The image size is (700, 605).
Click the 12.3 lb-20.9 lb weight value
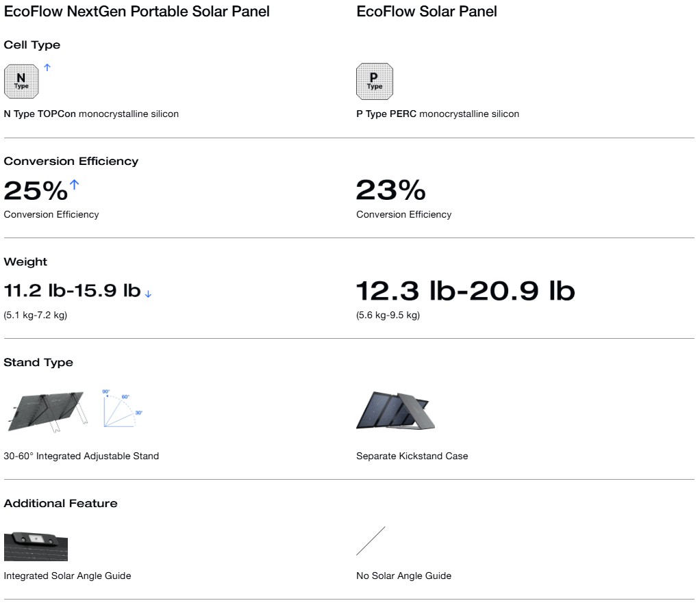point(466,291)
